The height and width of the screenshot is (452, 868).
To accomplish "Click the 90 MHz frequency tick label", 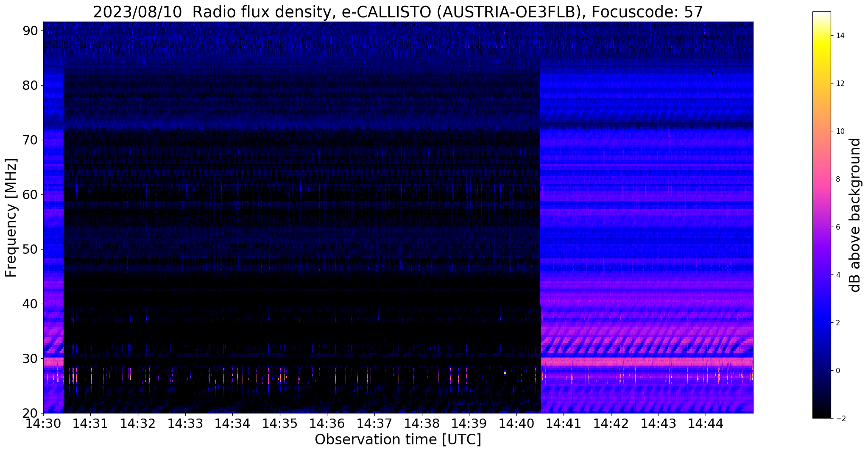I will tap(31, 31).
